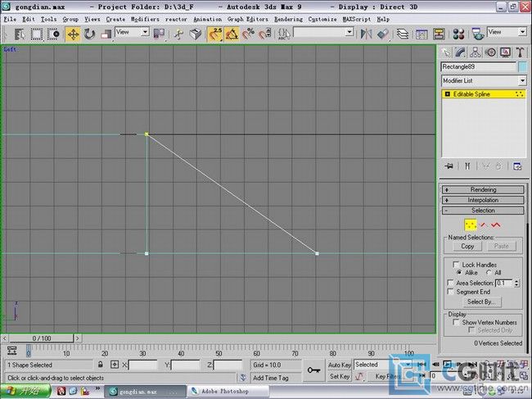
Task: Open Configure Modifier Sets icon
Action: (517, 166)
